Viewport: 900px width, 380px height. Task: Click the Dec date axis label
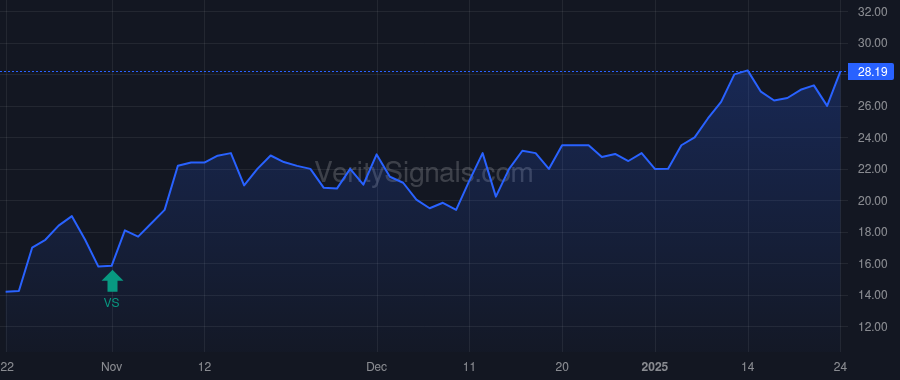[377, 367]
